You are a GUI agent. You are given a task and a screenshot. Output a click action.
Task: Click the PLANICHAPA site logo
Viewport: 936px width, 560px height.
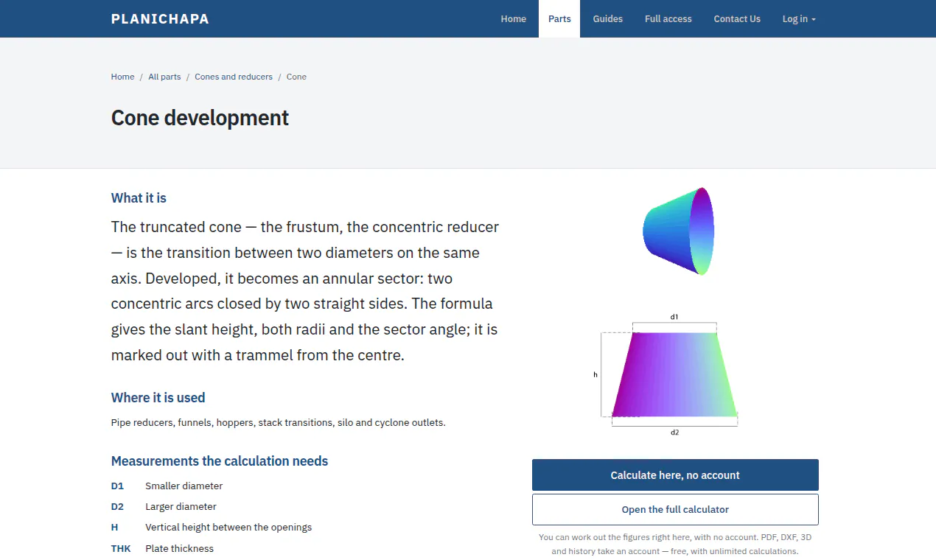point(160,19)
